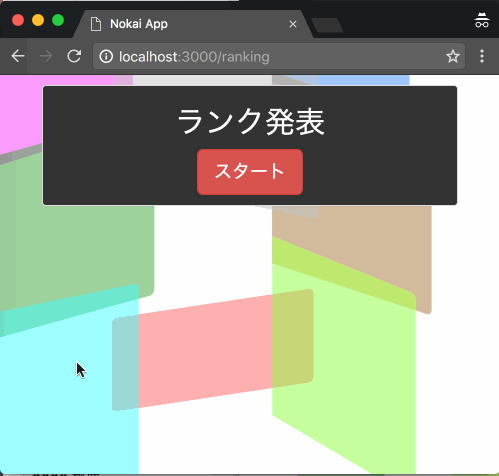Image resolution: width=499 pixels, height=476 pixels.
Task: Open the Chrome three-dot menu
Action: 482,56
